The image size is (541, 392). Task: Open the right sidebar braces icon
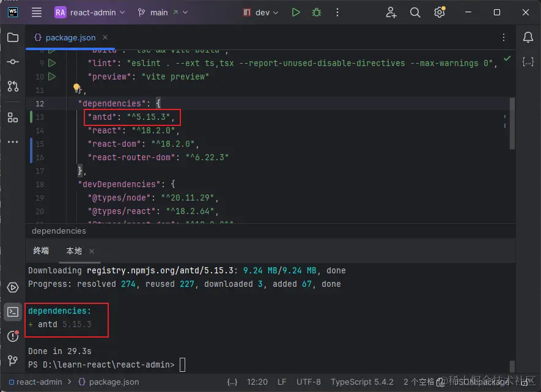(528, 62)
